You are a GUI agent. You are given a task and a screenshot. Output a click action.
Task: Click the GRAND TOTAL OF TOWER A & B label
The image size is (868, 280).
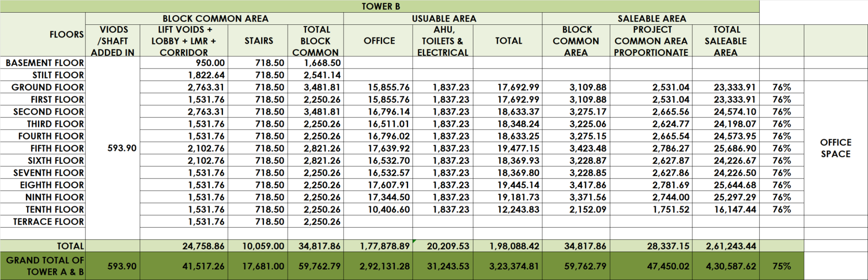point(44,266)
